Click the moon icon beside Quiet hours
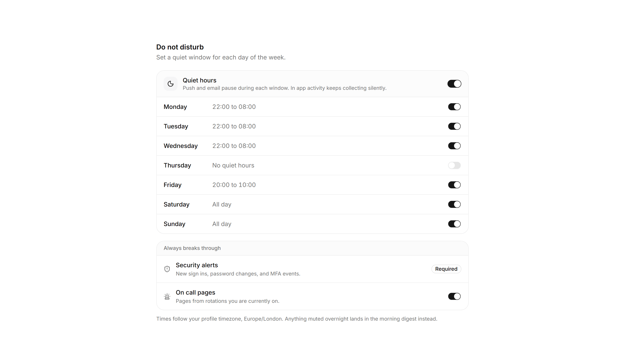Viewport: 625px width, 364px height. point(170,84)
